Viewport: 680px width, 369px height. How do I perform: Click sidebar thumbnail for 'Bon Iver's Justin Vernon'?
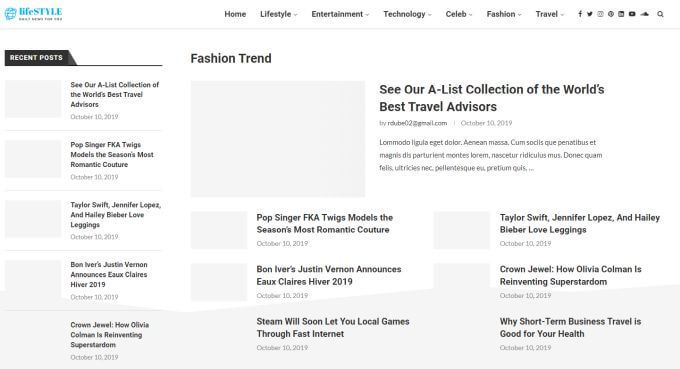click(x=33, y=279)
